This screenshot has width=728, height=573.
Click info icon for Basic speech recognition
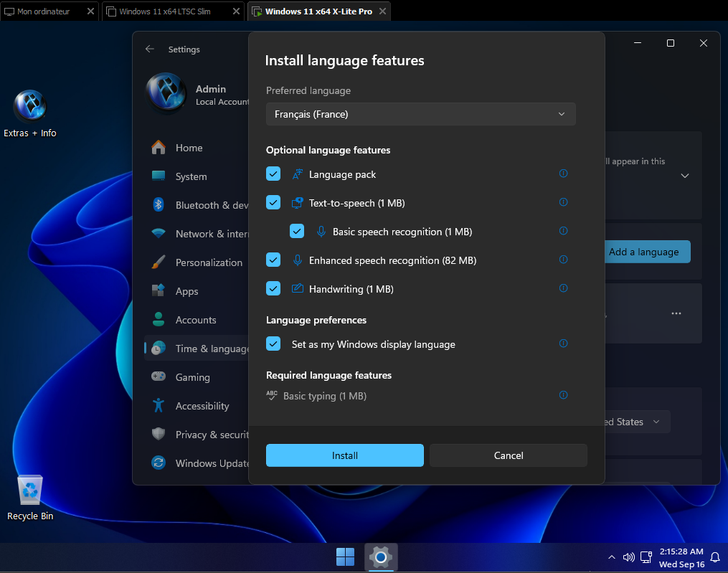pos(563,231)
